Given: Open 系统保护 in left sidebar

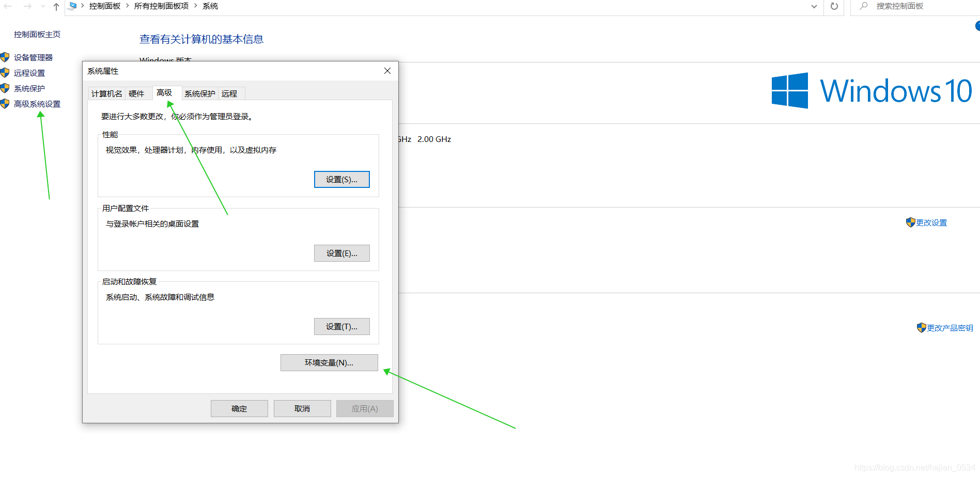Looking at the screenshot, I should point(29,89).
